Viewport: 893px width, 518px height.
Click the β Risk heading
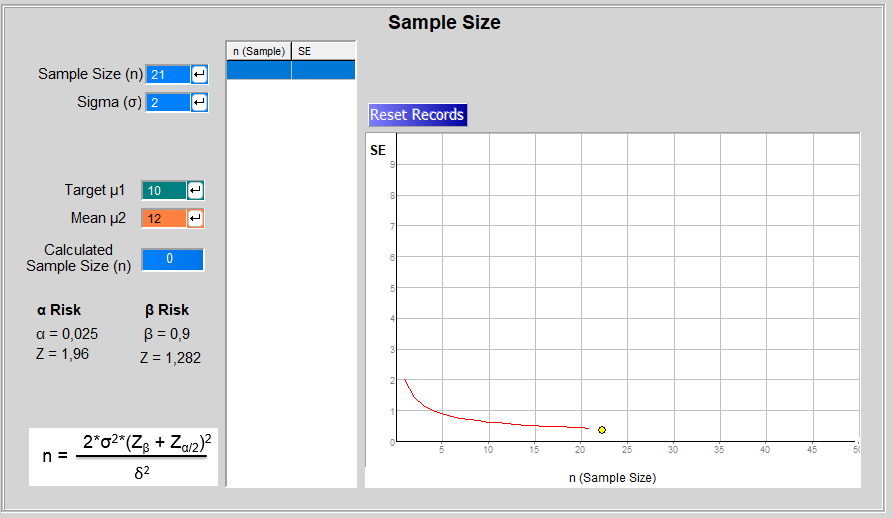pos(167,310)
